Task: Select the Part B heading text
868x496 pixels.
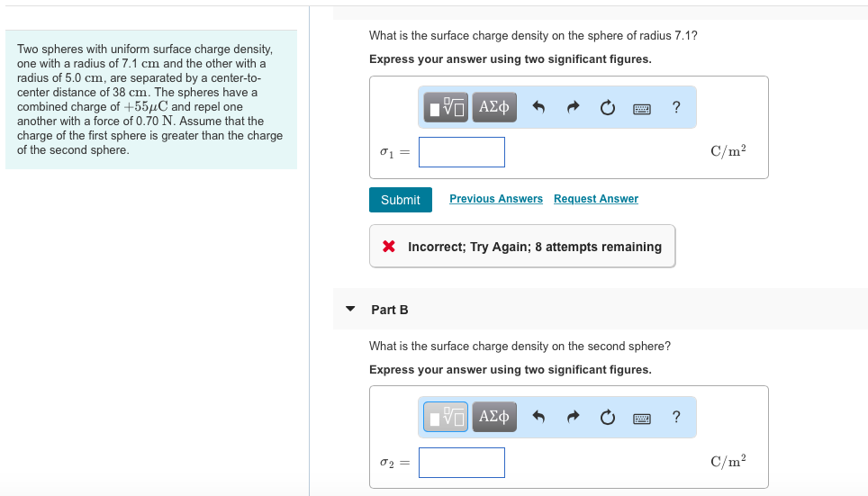Action: click(x=390, y=310)
